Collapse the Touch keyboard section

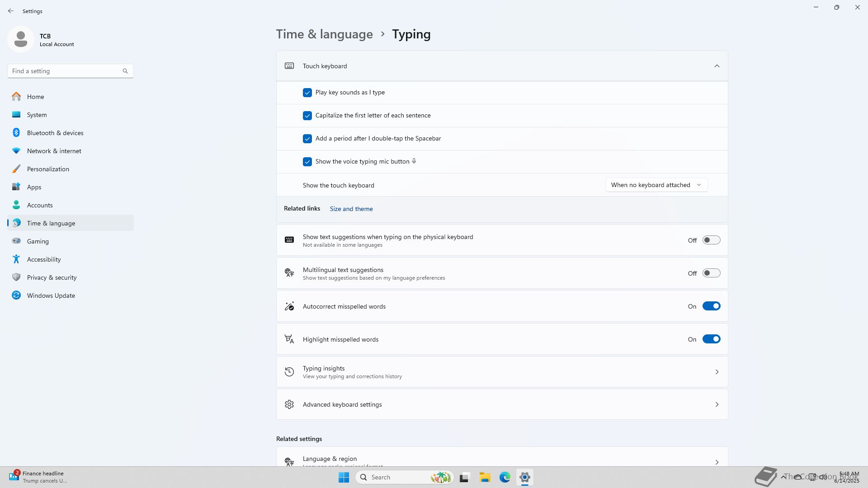717,66
